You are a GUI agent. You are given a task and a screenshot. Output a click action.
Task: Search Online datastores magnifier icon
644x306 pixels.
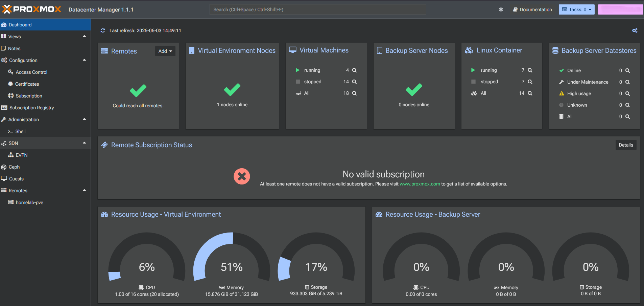[x=627, y=70]
